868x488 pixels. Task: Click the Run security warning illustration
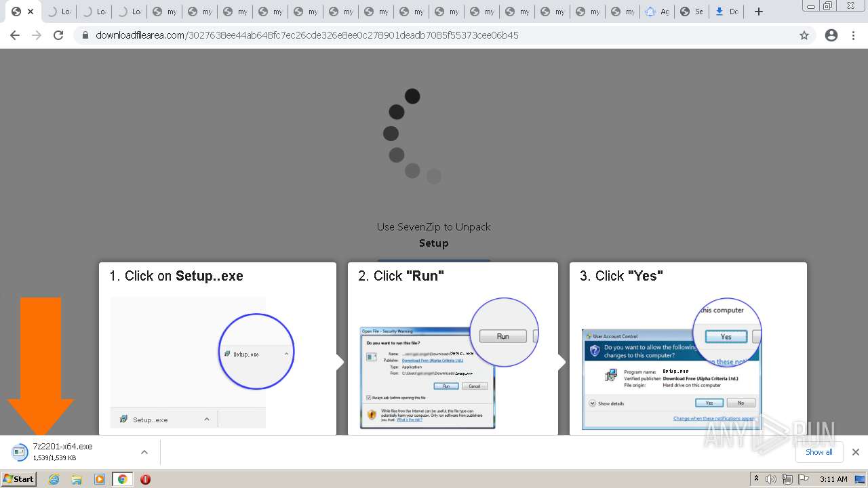point(449,363)
